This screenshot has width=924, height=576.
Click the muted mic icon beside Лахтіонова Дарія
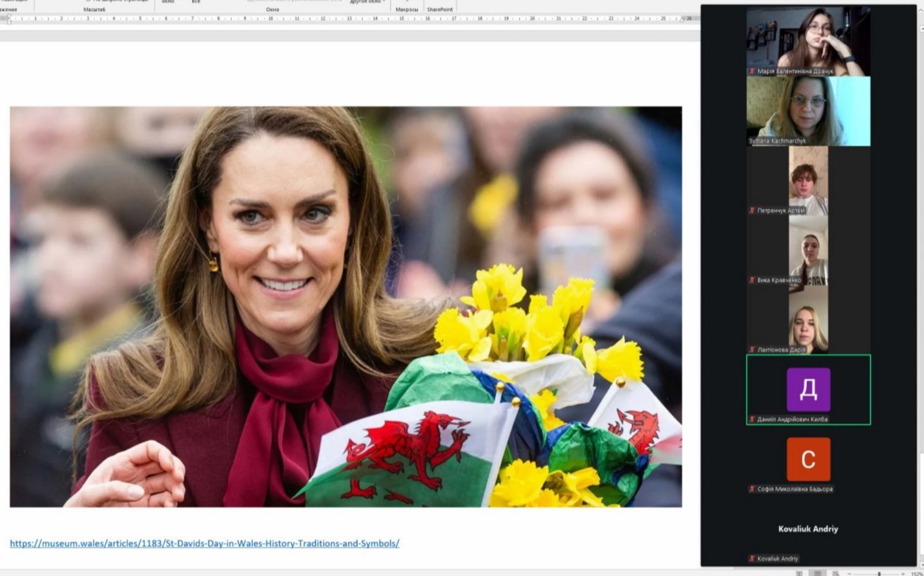752,350
